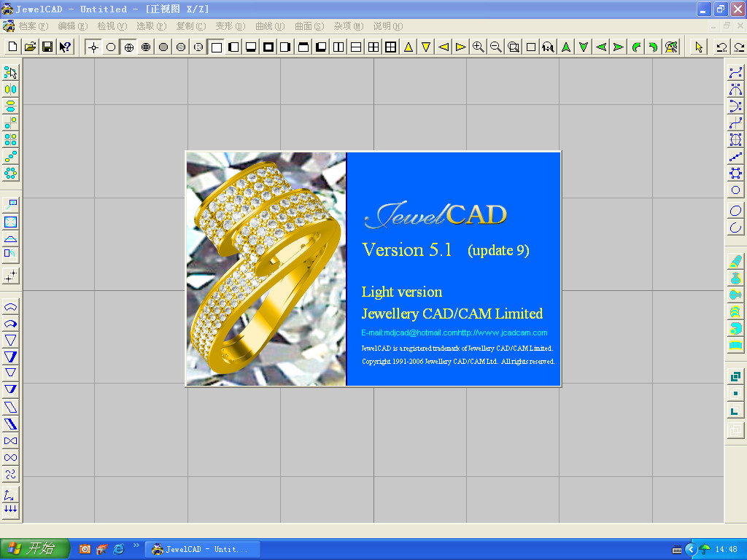
Task: Enable the gray shaded sphere display mode
Action: (x=163, y=47)
